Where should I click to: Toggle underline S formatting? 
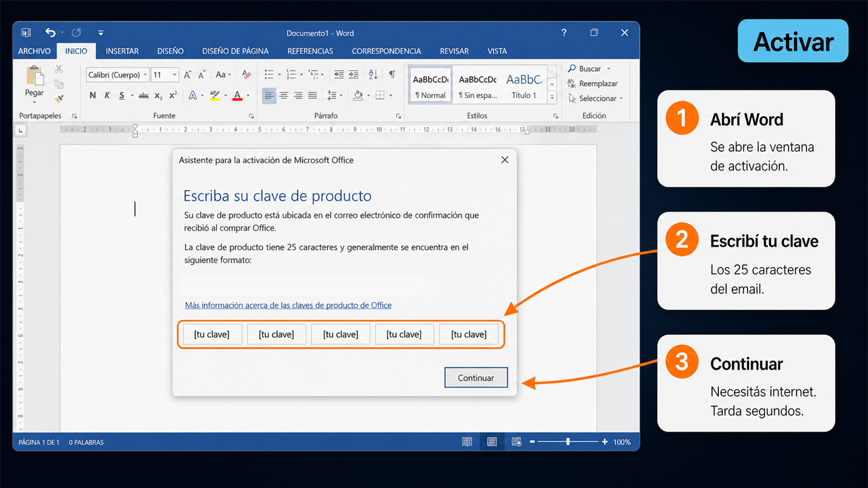(121, 95)
